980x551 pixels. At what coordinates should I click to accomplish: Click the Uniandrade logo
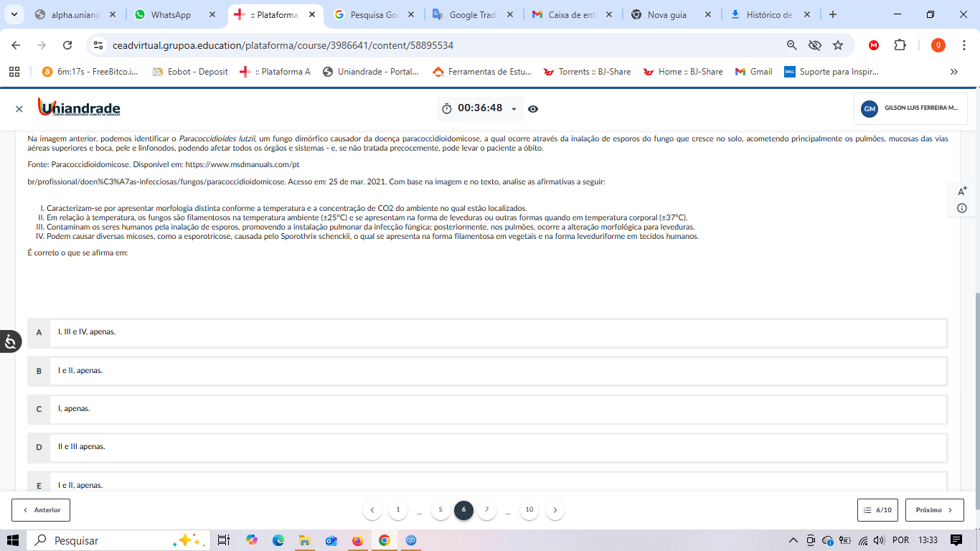(x=79, y=108)
